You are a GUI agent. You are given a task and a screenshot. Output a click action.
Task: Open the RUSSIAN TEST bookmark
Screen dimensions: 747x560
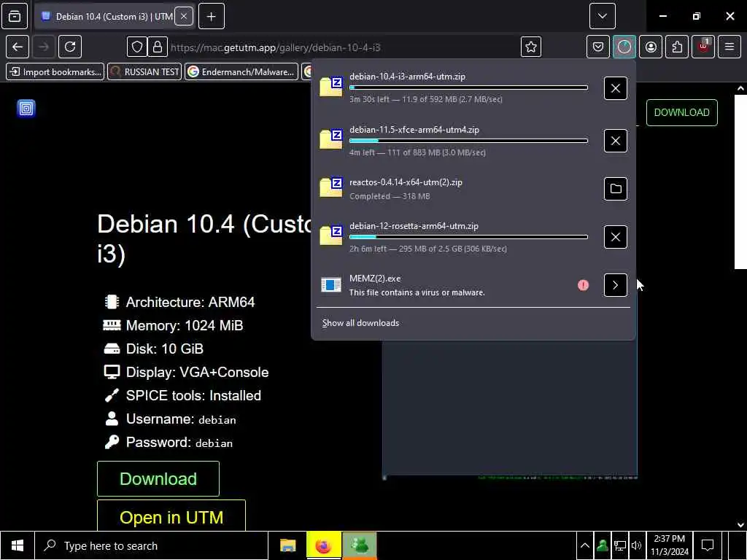click(x=145, y=72)
